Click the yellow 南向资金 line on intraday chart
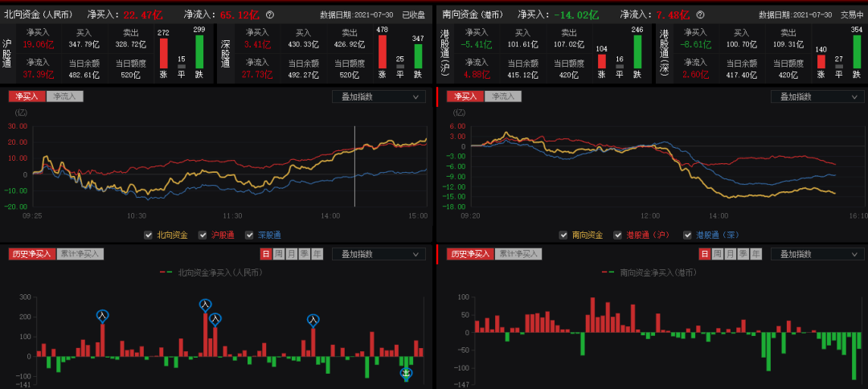This screenshot has height=389, width=868. pos(739,195)
